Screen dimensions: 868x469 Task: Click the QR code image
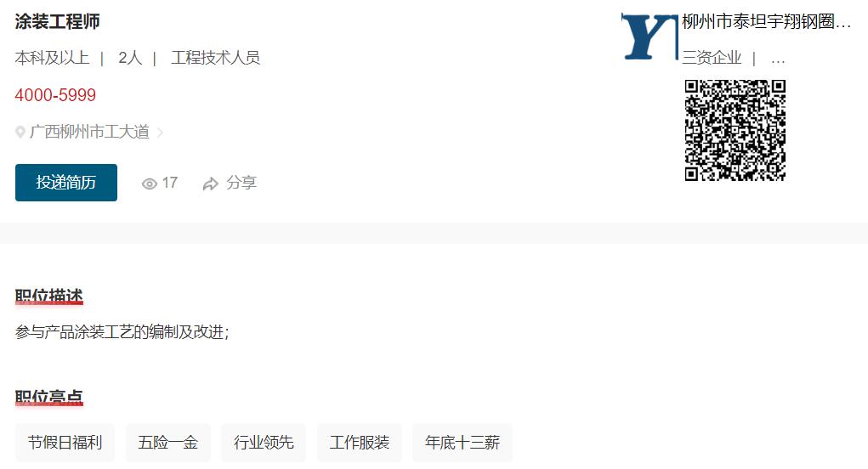pyautogui.click(x=735, y=130)
